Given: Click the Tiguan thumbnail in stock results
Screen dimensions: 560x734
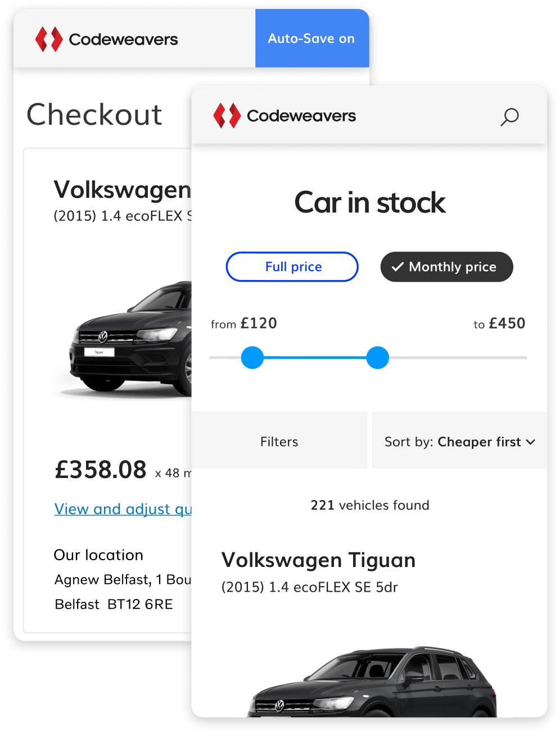Looking at the screenshot, I should click(372, 682).
